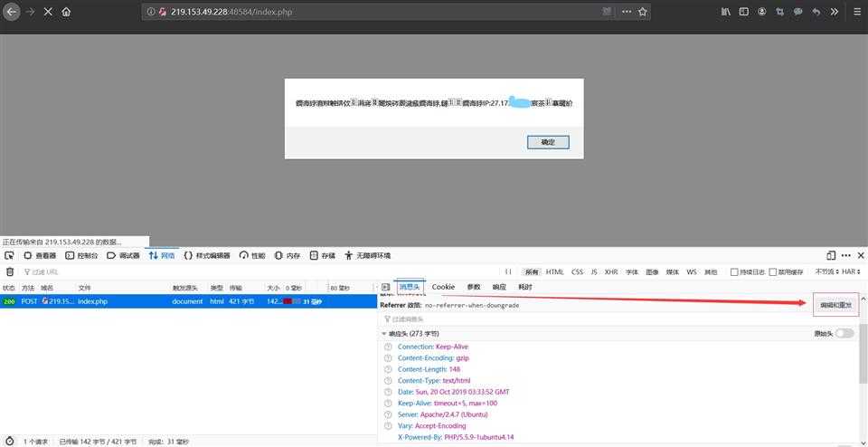The image size is (868, 447).
Task: Toggle responsive design mode icon
Action: (x=830, y=255)
